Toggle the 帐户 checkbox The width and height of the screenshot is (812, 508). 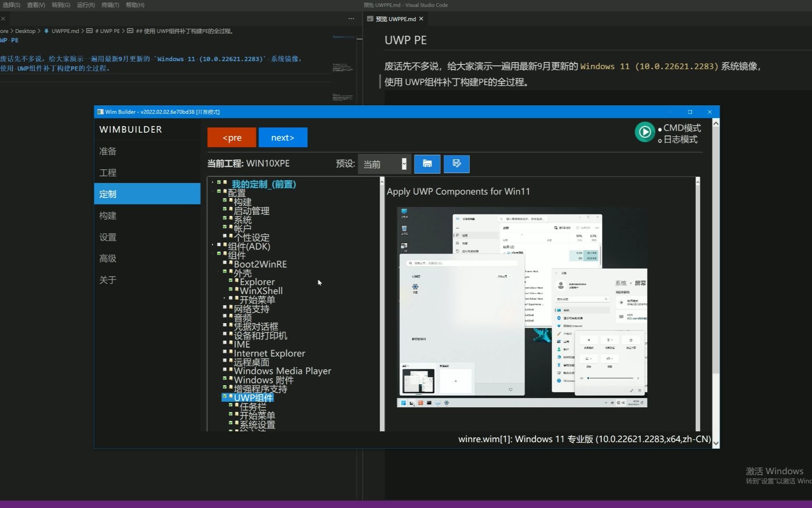coord(225,227)
